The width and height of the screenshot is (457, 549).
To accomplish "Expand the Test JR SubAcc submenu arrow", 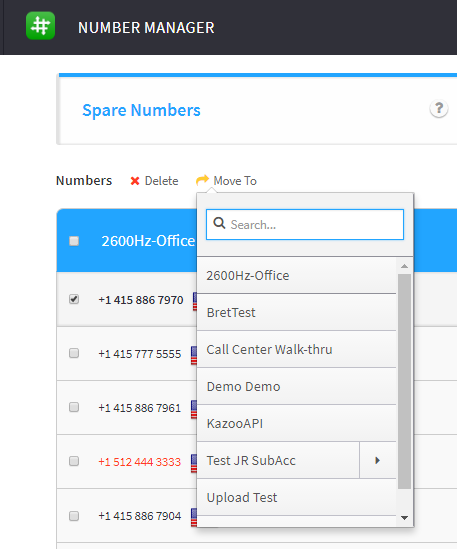I will coord(378,460).
